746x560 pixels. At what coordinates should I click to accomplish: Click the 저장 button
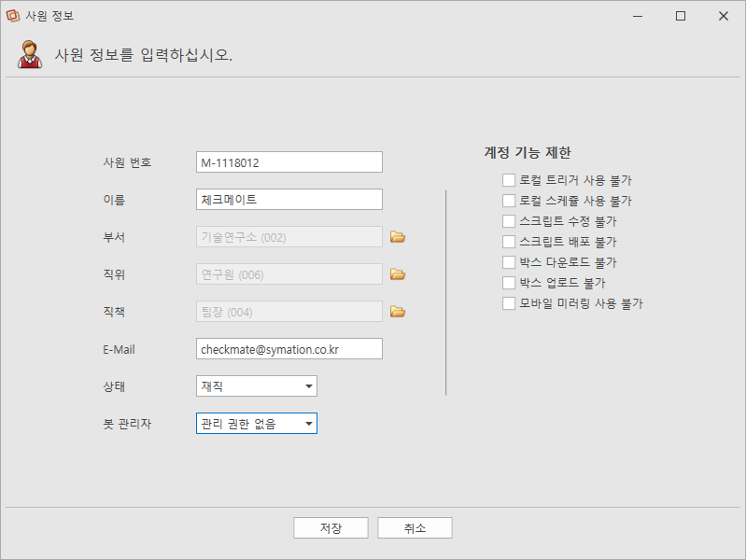pos(331,527)
